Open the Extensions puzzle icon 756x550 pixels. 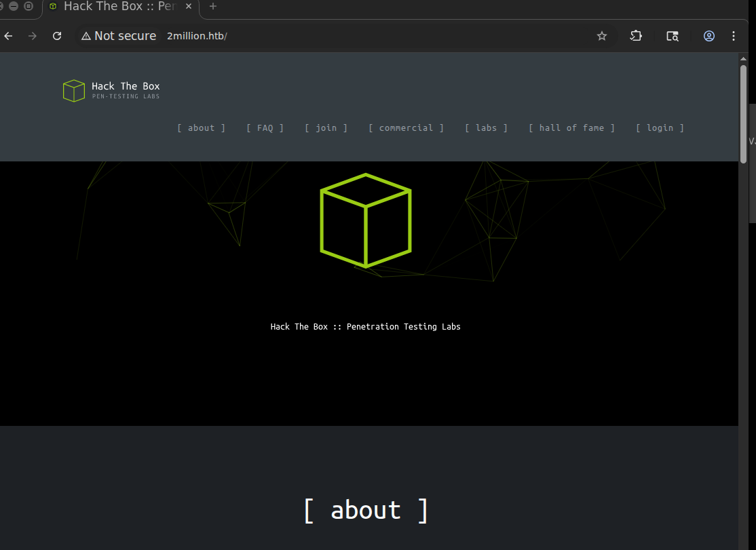(636, 36)
